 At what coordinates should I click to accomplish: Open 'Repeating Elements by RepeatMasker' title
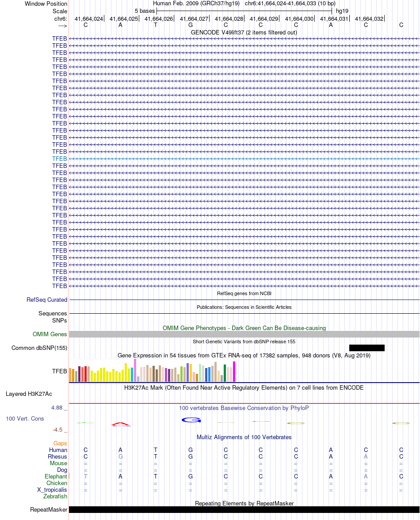244,503
